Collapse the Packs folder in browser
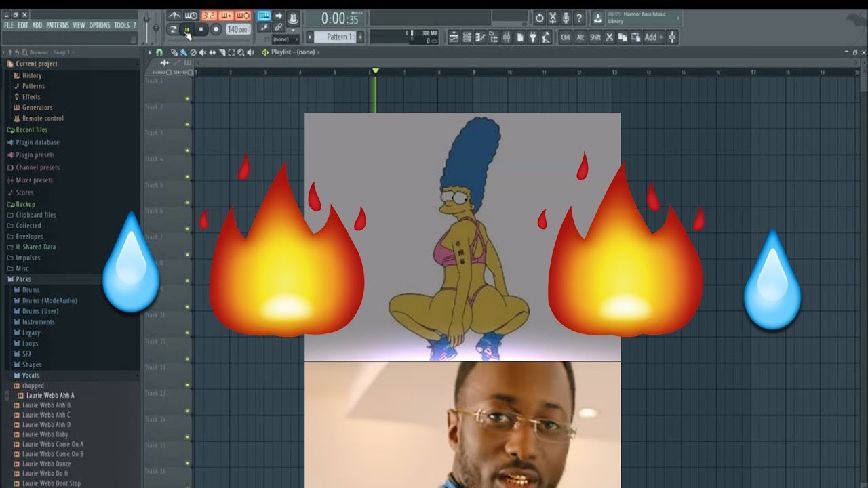 click(23, 279)
